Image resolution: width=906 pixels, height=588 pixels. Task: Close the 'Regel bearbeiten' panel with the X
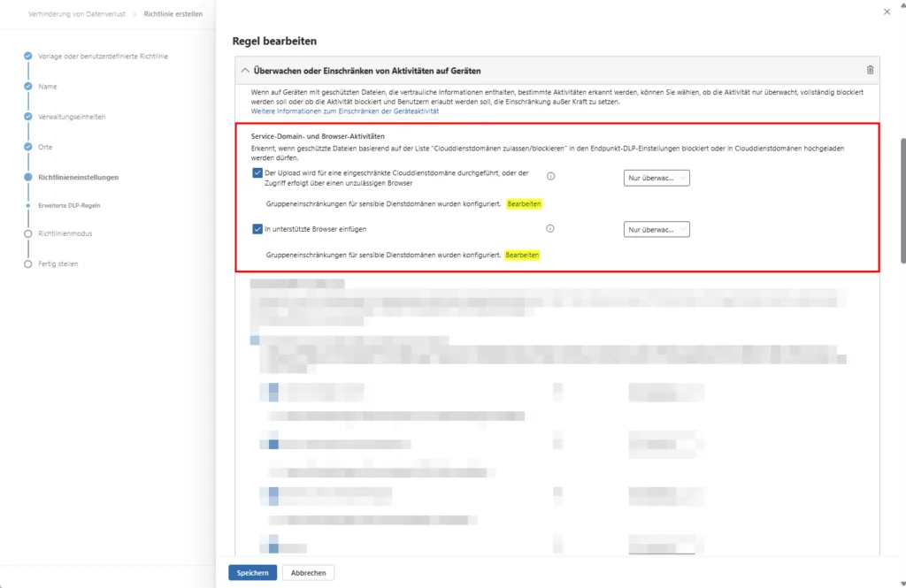click(887, 11)
